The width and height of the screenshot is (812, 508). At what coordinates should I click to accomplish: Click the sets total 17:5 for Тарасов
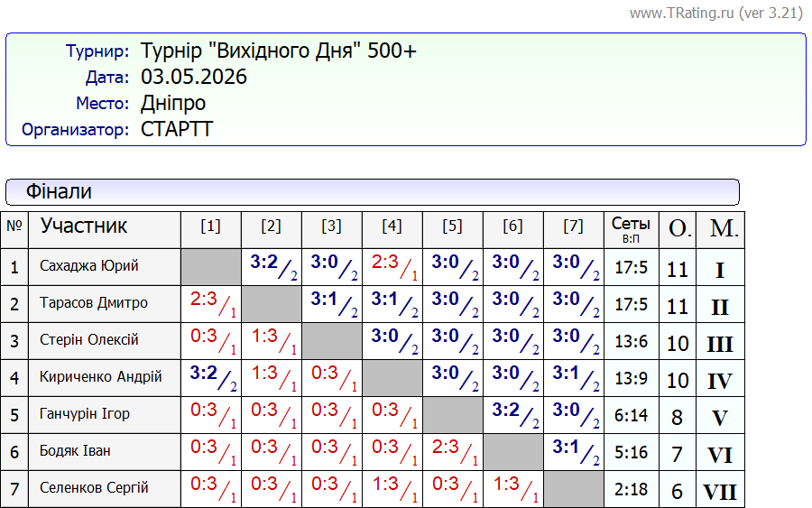[x=632, y=304]
